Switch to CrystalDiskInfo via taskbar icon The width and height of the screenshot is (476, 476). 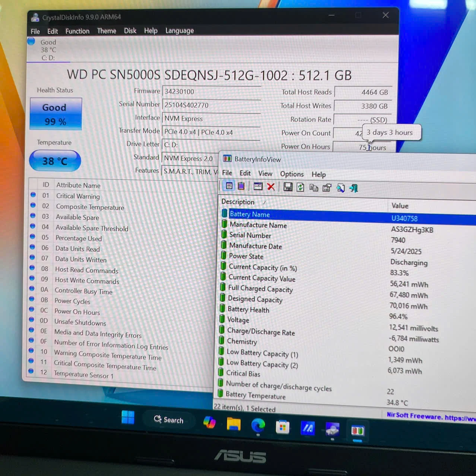[x=332, y=429]
